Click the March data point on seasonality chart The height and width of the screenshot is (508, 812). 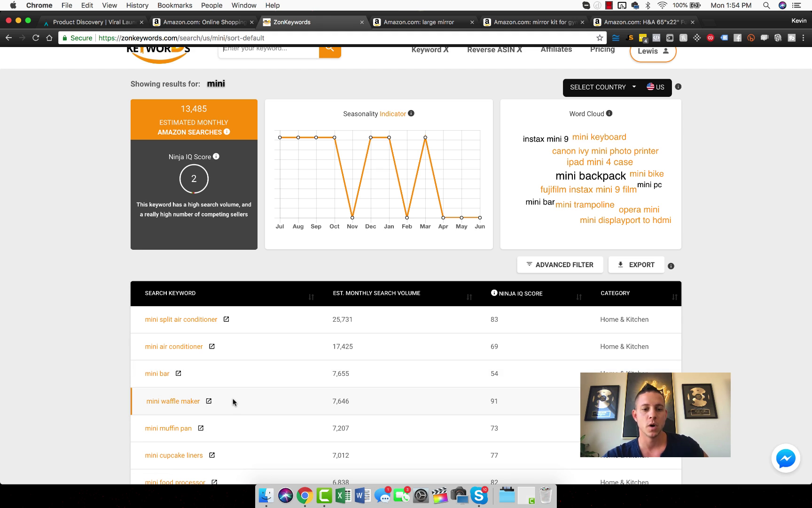[x=425, y=137]
